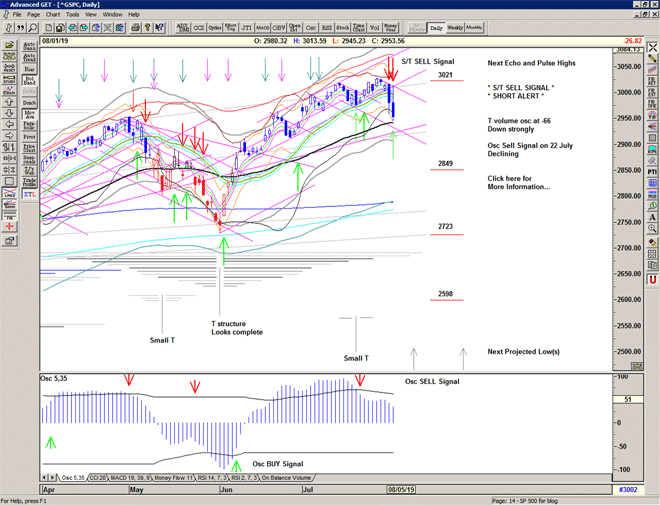Toggle the Auto Gann button
Viewport: 660px width, 505px height.
(x=29, y=46)
